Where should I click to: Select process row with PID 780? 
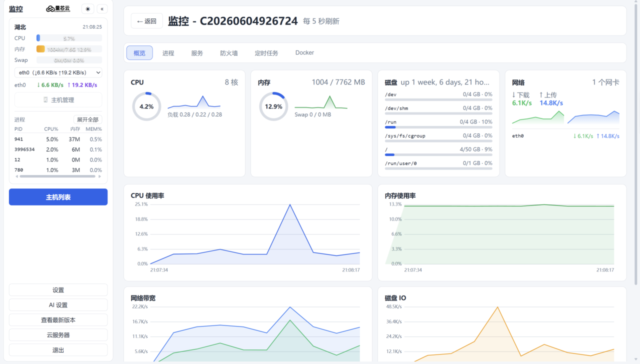58,170
